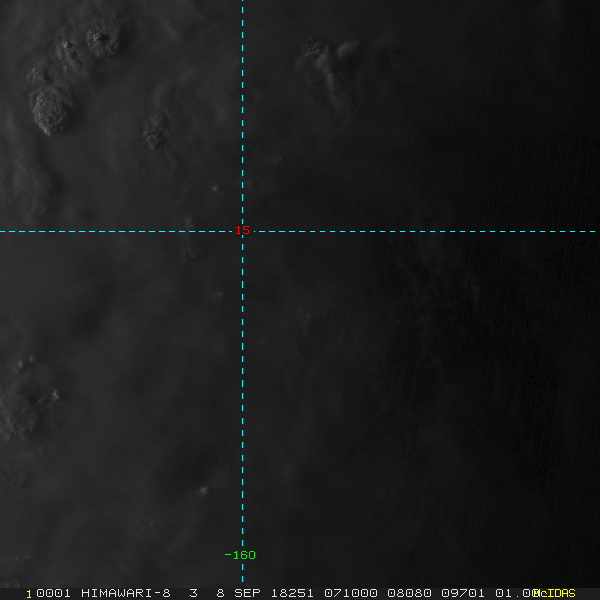Click the 18251 date code in footer
Screen dimensions: 600x600
(294, 592)
